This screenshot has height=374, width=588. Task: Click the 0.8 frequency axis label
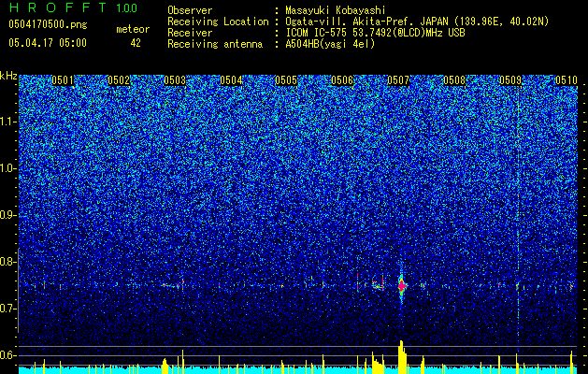click(x=7, y=262)
